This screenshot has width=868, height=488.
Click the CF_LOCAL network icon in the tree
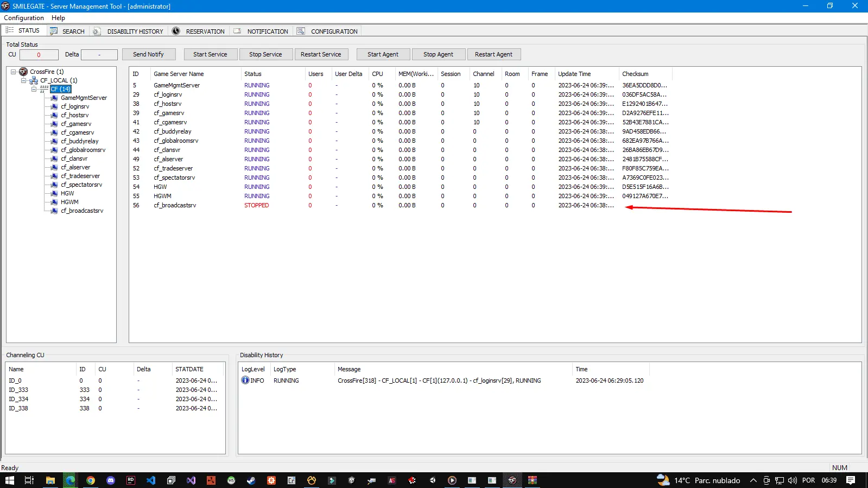click(34, 80)
